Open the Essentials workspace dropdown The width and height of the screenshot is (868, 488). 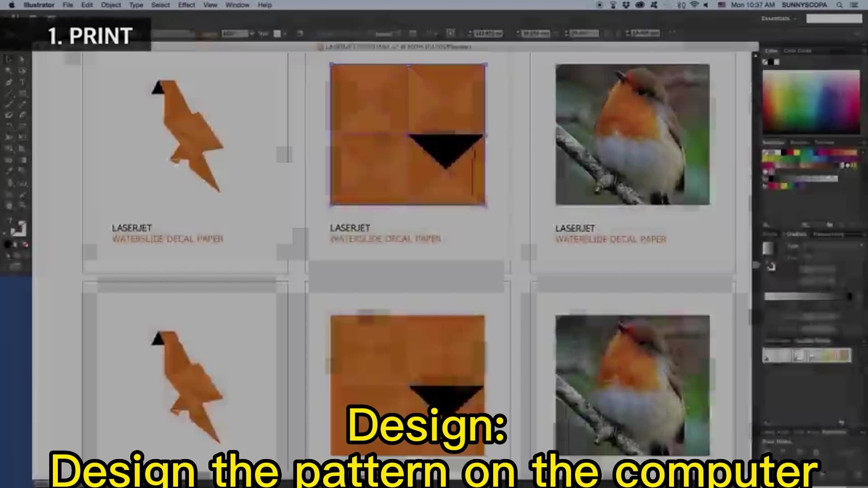click(778, 19)
